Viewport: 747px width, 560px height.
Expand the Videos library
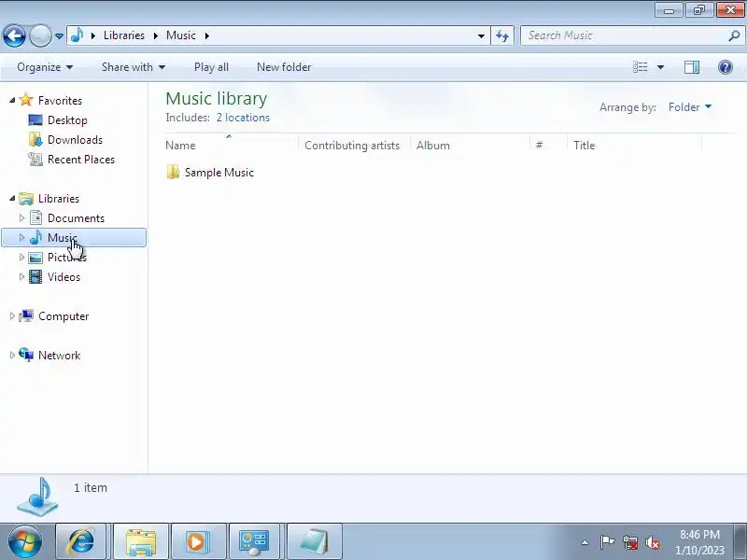click(21, 276)
